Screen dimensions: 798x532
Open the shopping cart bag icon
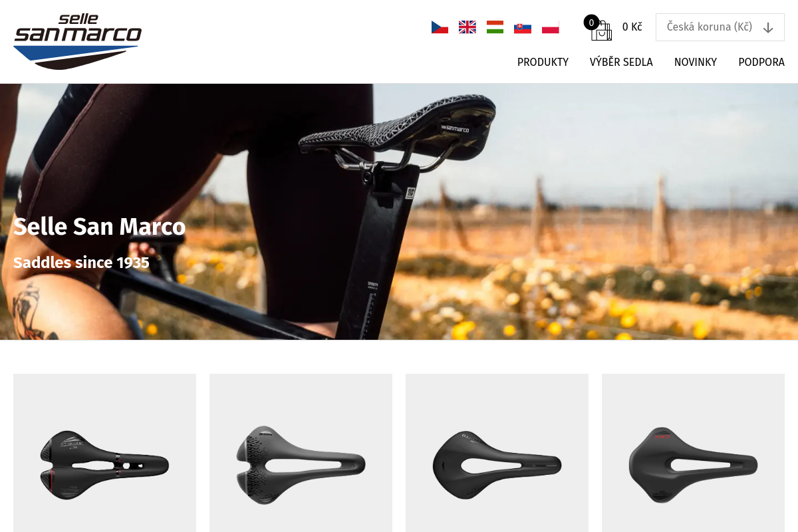tap(601, 31)
